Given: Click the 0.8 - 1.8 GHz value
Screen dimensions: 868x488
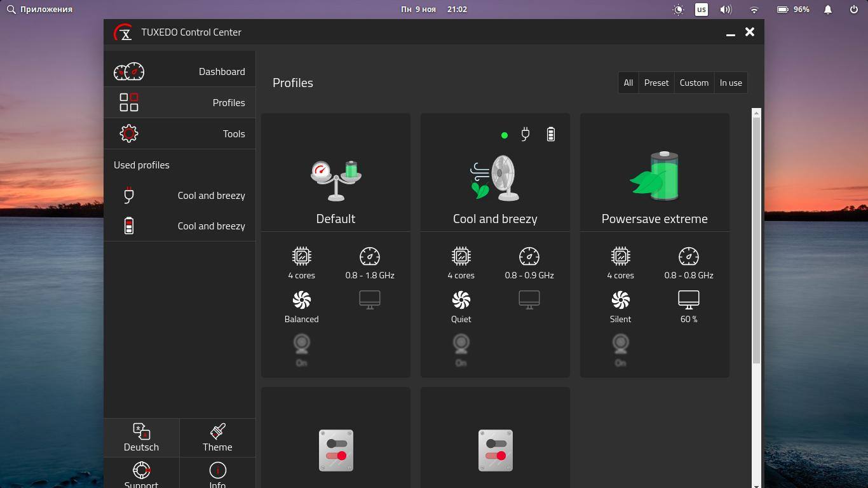Looking at the screenshot, I should tap(370, 275).
